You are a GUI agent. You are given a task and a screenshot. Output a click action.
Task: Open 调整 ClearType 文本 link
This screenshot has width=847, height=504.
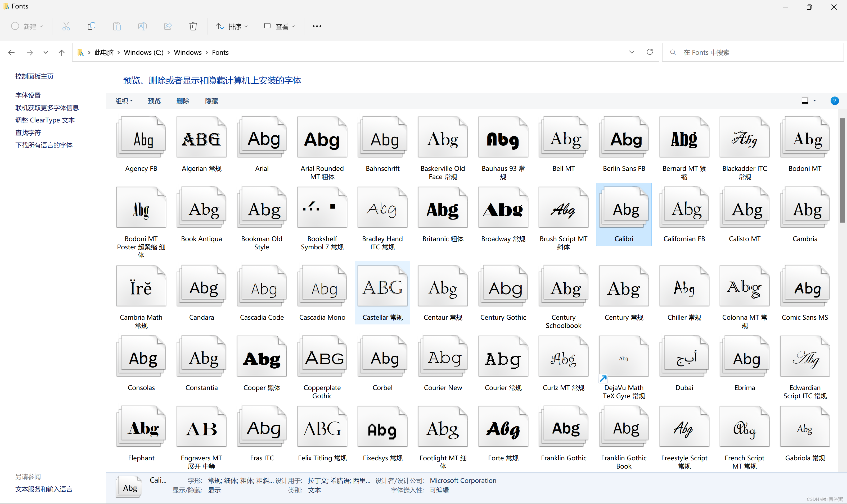click(45, 120)
